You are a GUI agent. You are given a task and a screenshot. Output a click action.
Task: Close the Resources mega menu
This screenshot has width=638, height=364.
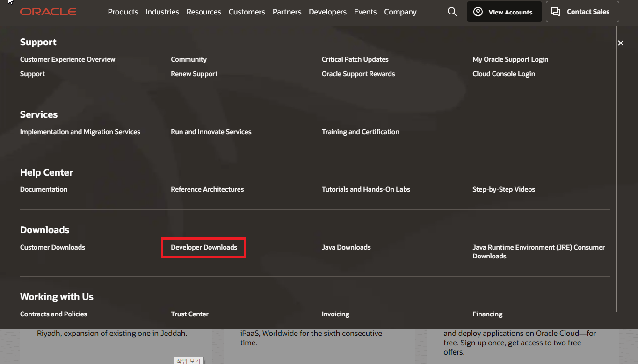coord(621,43)
